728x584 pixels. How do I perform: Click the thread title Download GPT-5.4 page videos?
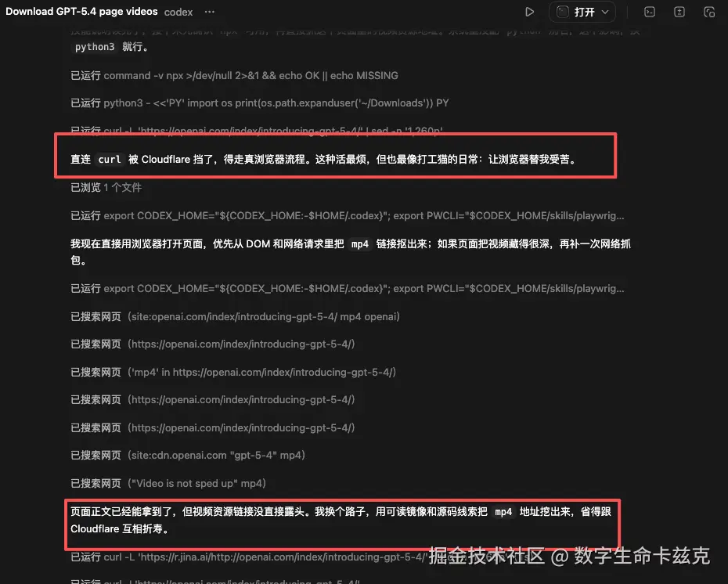(81, 12)
